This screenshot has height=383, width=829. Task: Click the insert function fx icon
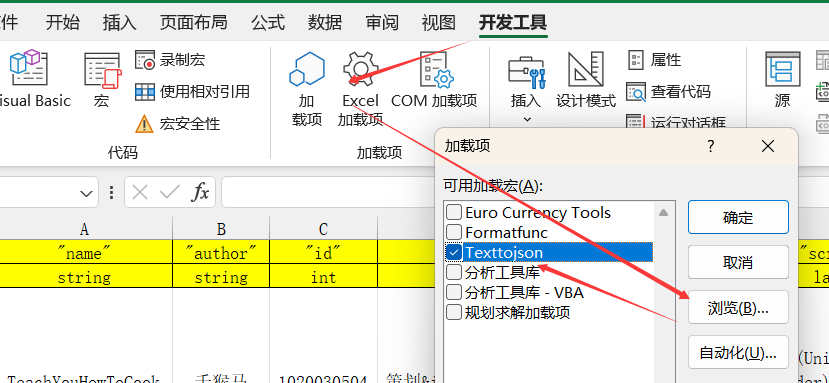[x=199, y=193]
